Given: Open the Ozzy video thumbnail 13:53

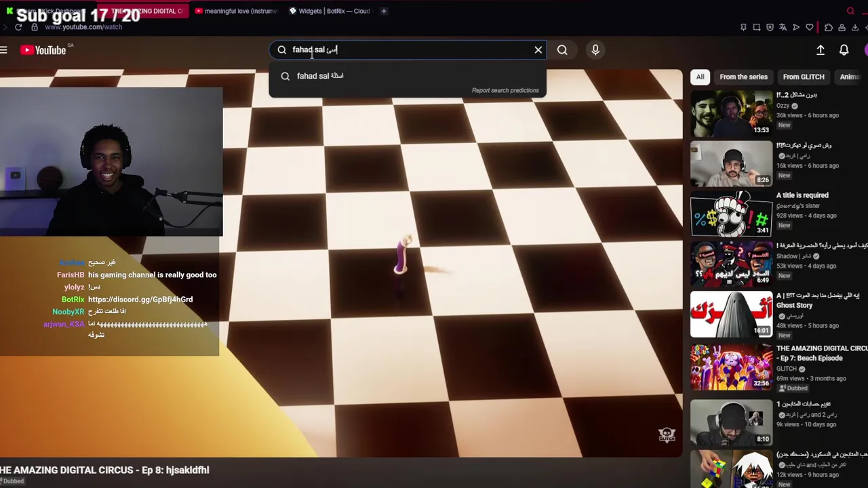Looking at the screenshot, I should [x=731, y=113].
